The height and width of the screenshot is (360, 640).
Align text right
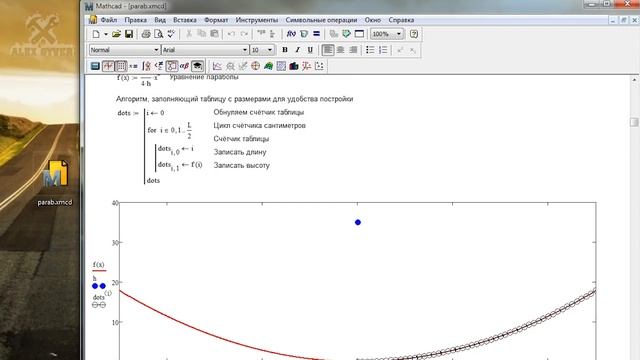point(353,50)
